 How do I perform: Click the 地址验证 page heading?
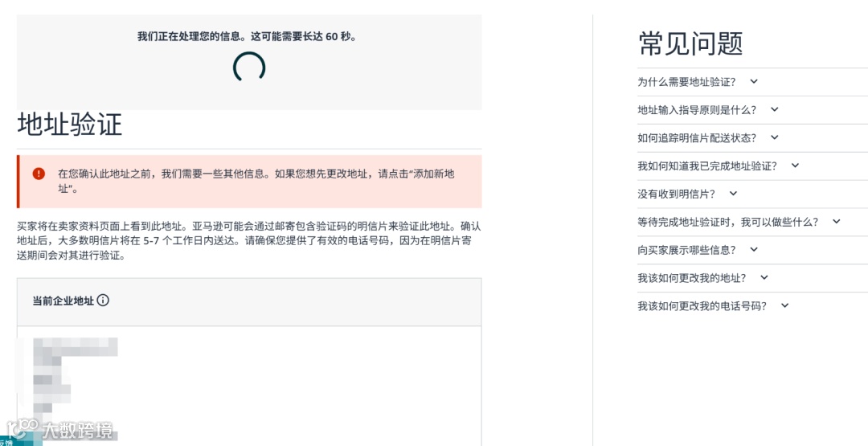tap(70, 125)
